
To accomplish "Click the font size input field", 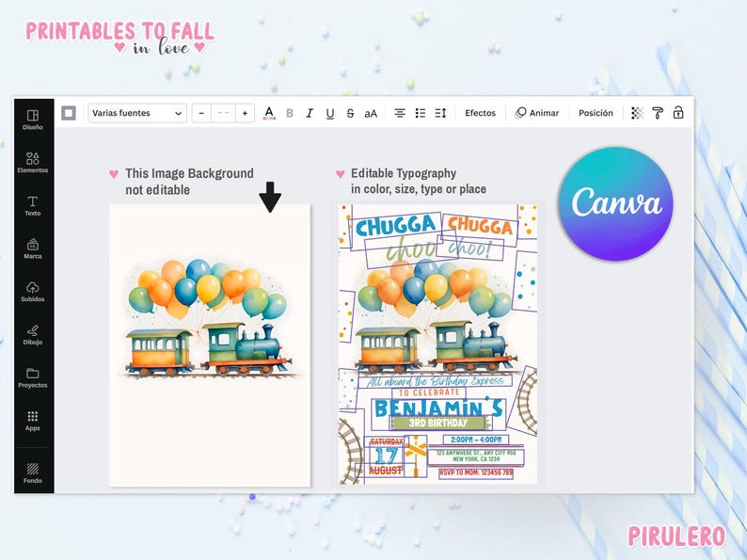I will (223, 113).
